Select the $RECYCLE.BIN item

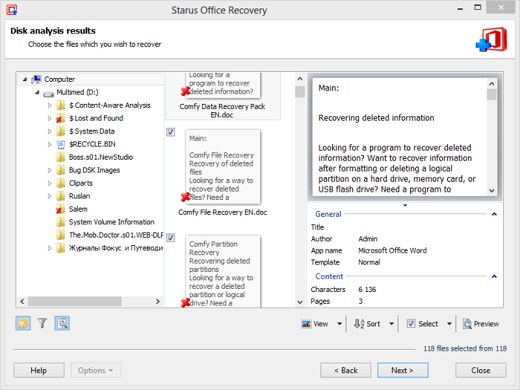pos(92,144)
